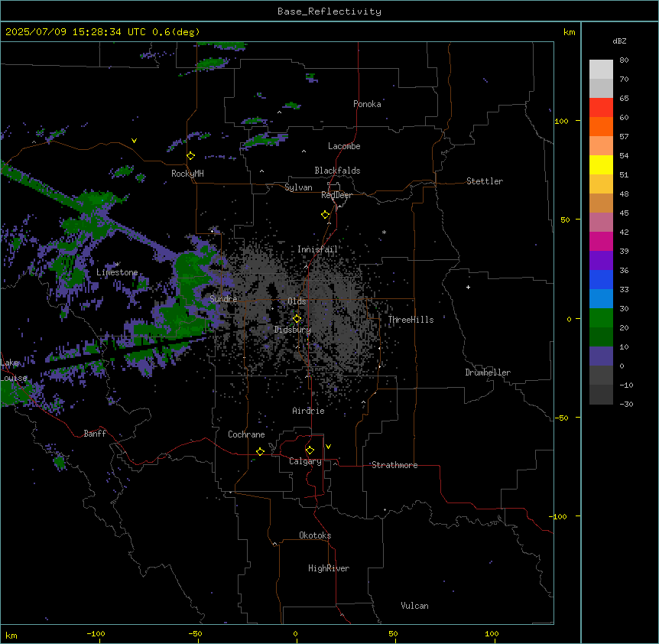Screen dimensions: 659x644
Task: Click the Didsbury city label
Action: tap(293, 330)
